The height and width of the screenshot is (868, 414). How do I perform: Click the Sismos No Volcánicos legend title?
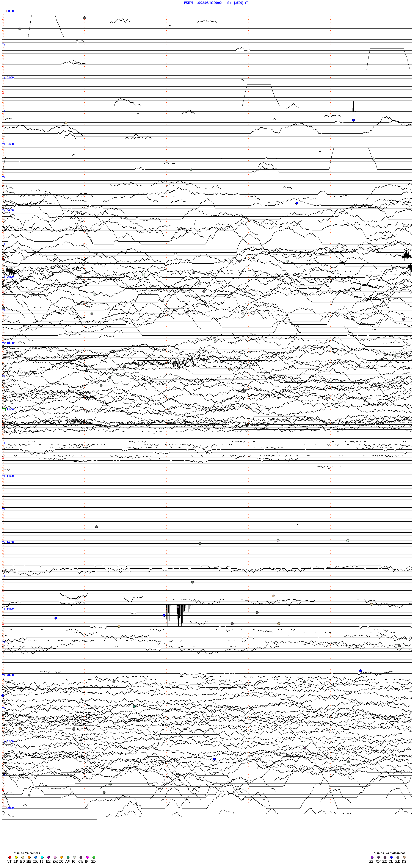[x=389, y=853]
